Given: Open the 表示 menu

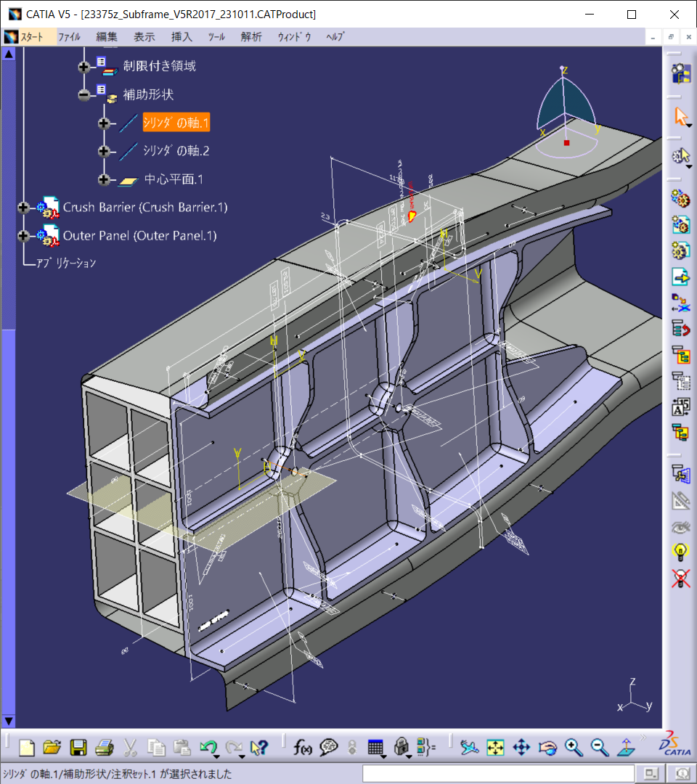Looking at the screenshot, I should [144, 37].
